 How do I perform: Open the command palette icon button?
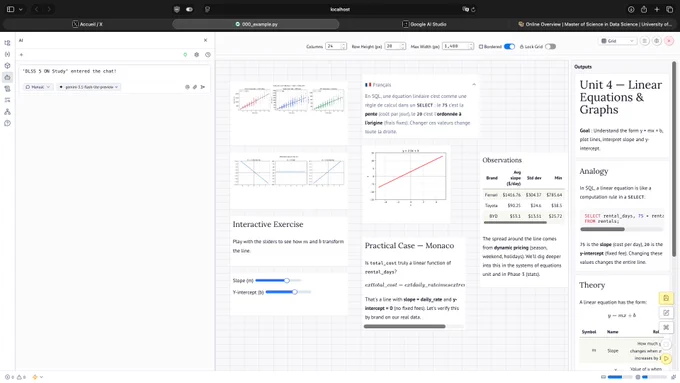666,327
